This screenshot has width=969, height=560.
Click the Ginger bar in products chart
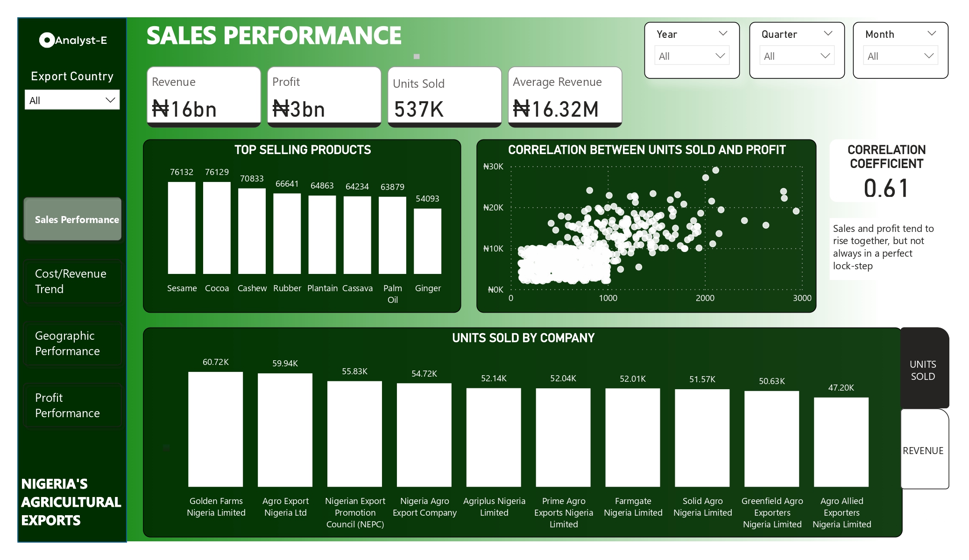(427, 241)
